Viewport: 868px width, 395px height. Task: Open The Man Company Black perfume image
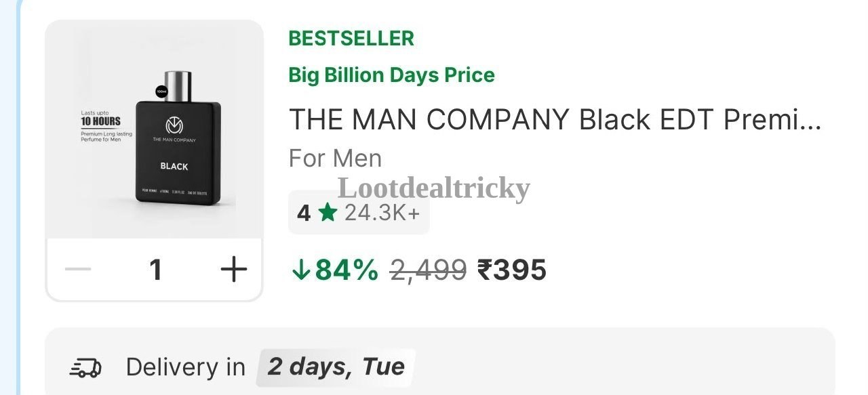tap(155, 130)
